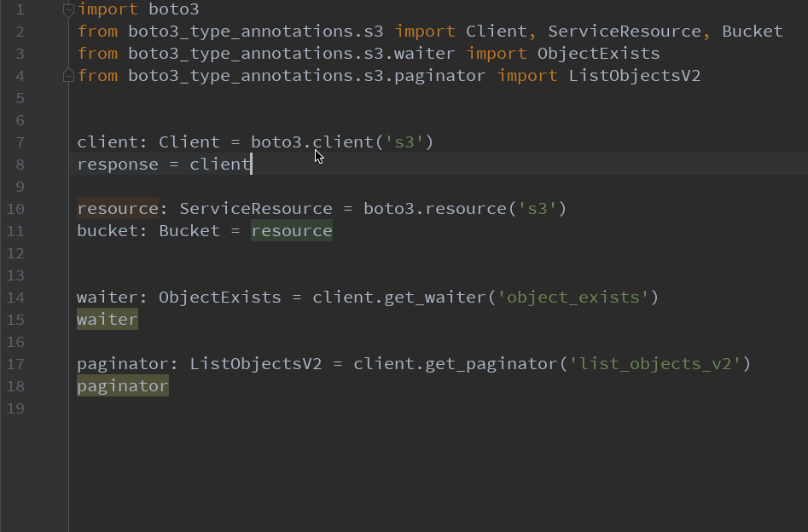Collapse the import block fold marker on line 1
Screen dimensions: 808x532
tap(68, 9)
